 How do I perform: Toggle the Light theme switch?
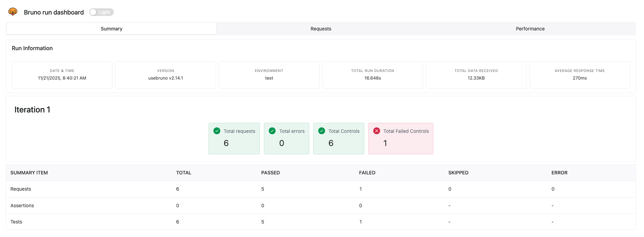[101, 12]
